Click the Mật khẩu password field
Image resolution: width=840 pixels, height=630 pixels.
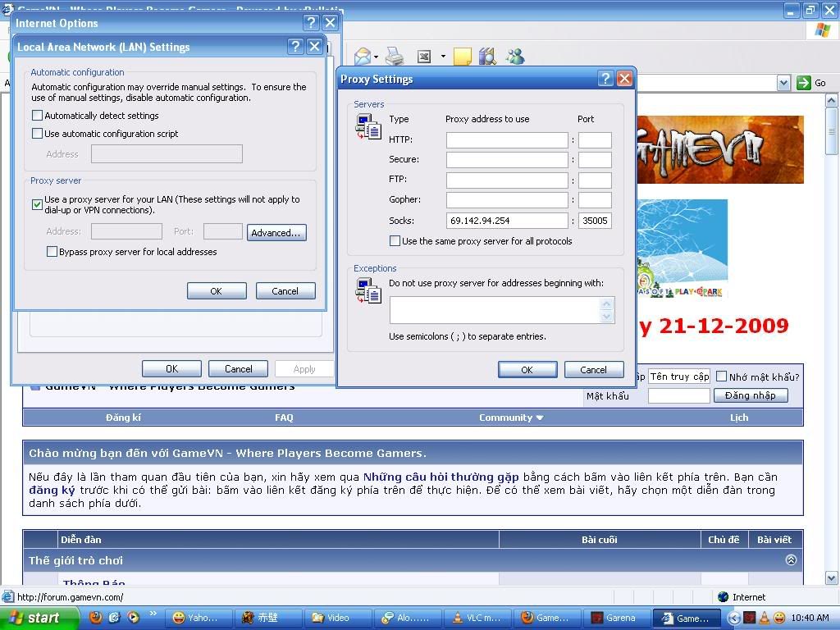[678, 396]
